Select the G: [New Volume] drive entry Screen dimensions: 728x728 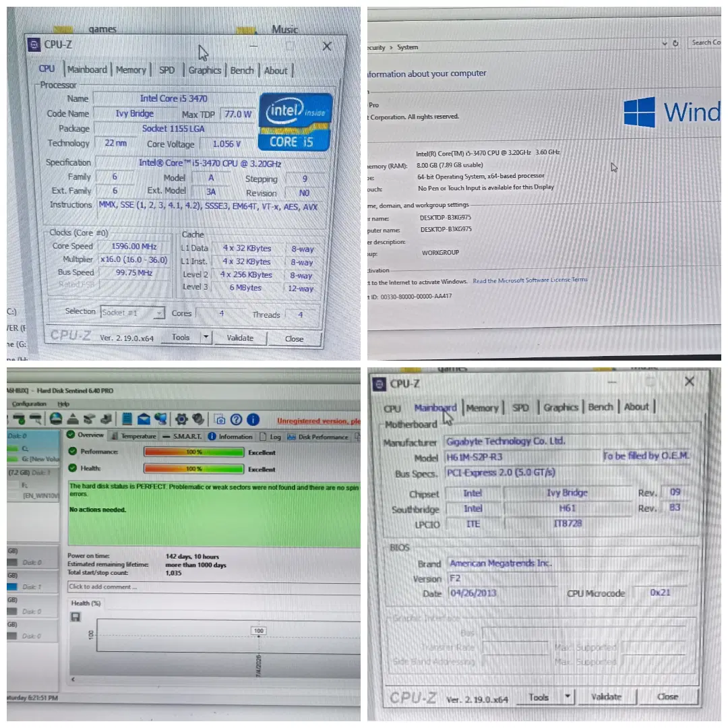click(34, 459)
